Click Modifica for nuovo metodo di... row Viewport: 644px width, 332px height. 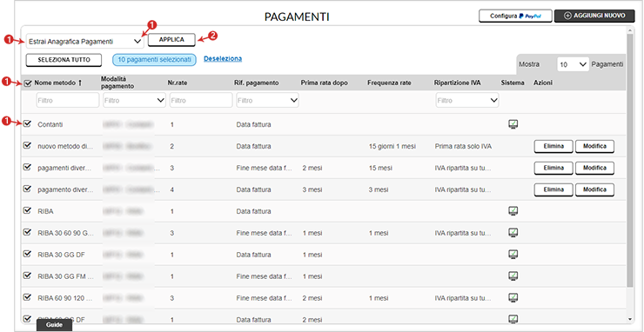tap(594, 146)
